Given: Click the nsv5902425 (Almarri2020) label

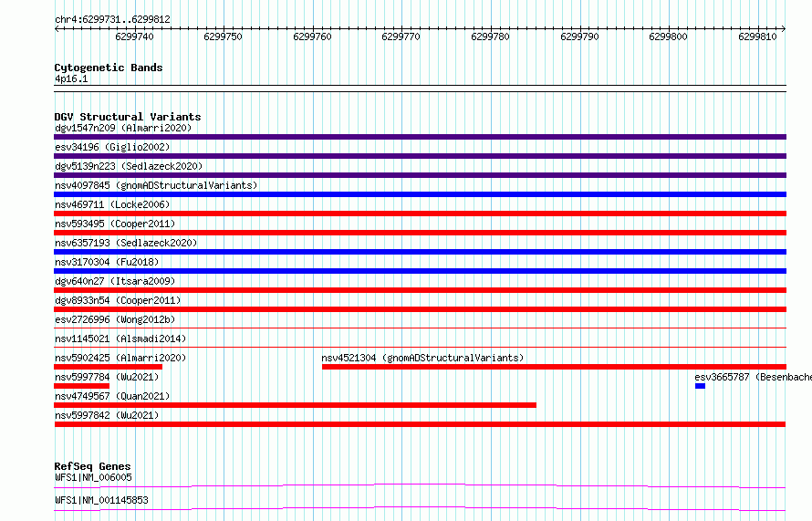Looking at the screenshot, I should coord(120,358).
